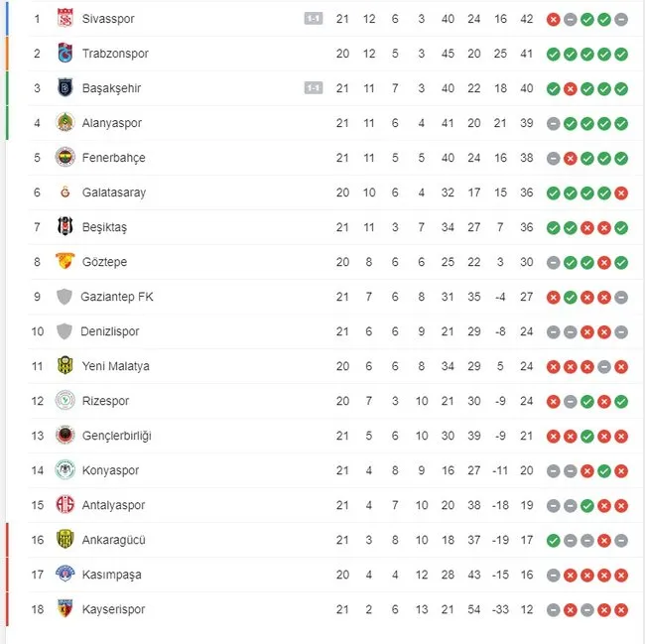Click Galatasaray's red loss form icon
This screenshot has height=644, width=645.
coord(621,193)
